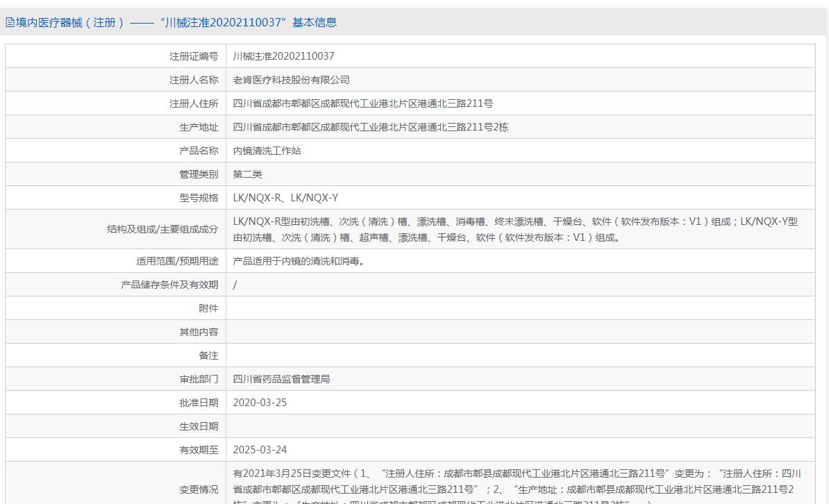This screenshot has width=829, height=504.
Task: Select the 备注 label
Action: [208, 355]
